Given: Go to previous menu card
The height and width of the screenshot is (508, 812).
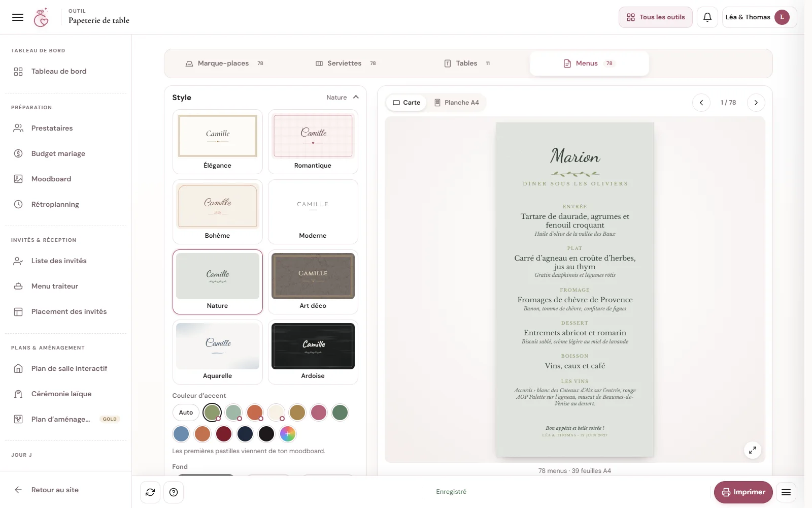Looking at the screenshot, I should click(701, 103).
